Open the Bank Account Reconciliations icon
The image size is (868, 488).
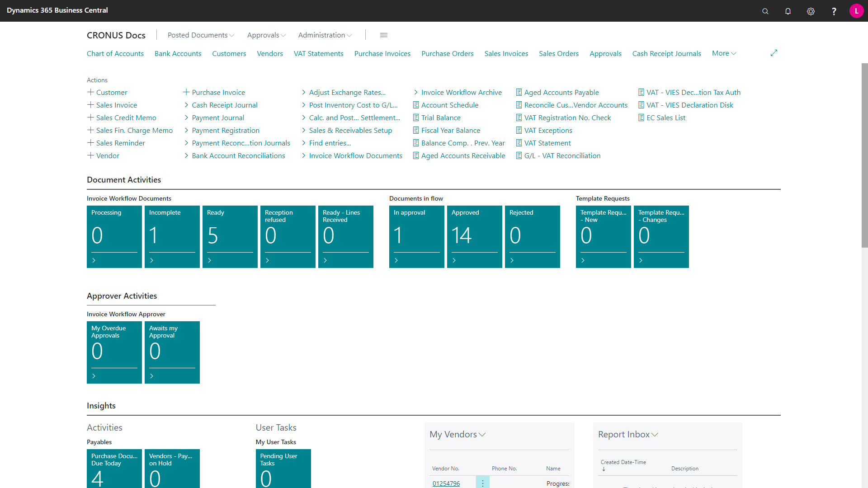(238, 155)
